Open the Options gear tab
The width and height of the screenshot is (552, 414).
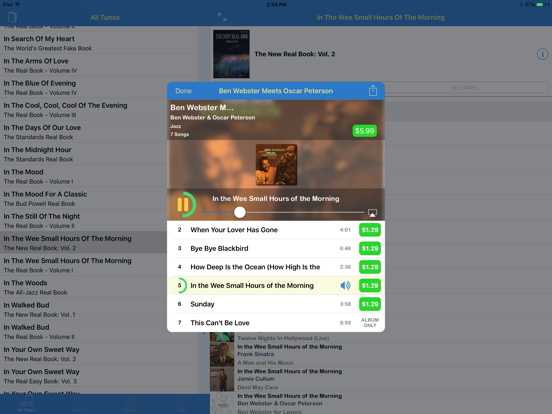pos(131,404)
